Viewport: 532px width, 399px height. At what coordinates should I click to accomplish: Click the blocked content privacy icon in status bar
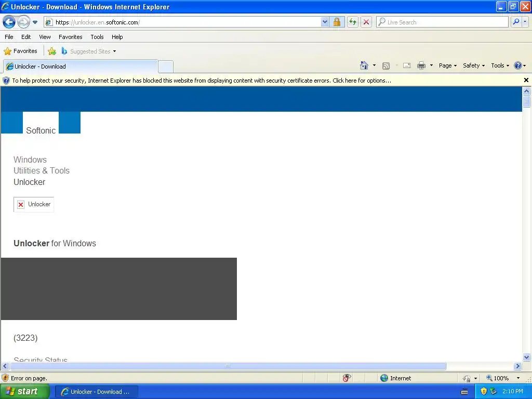click(346, 378)
